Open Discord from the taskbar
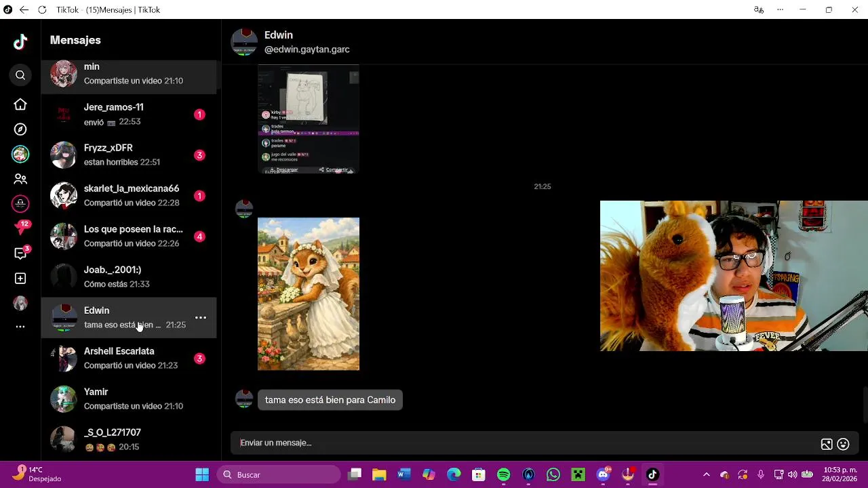 [x=603, y=474]
